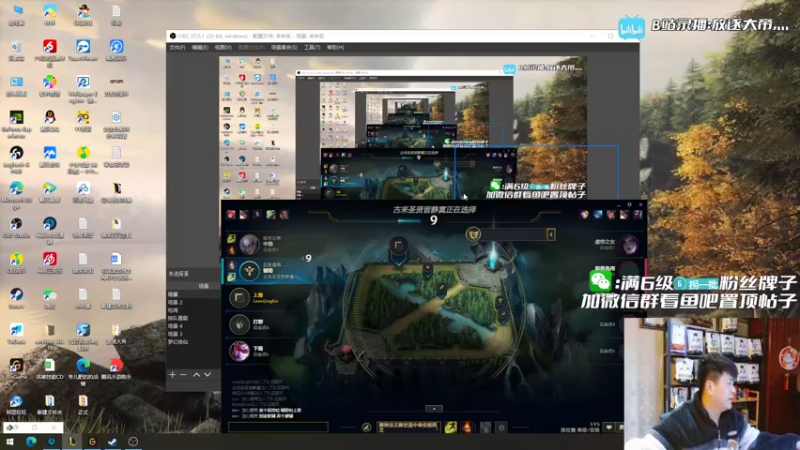
Task: Click the champion search field
Action: coord(514,234)
